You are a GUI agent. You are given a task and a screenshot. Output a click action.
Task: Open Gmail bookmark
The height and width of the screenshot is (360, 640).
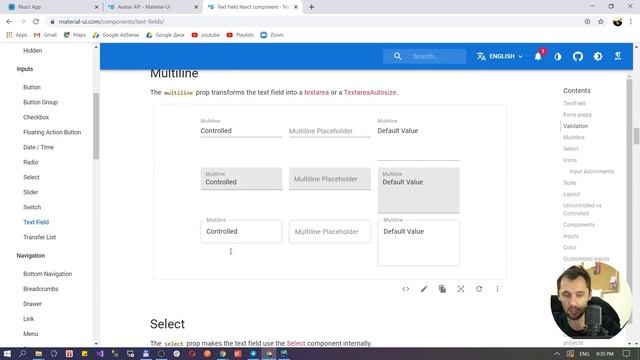pos(45,35)
